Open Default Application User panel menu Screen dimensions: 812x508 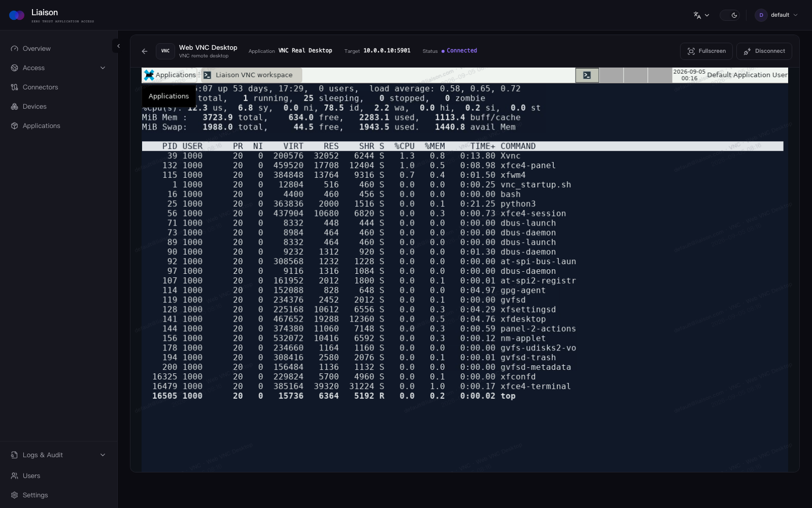click(x=747, y=75)
